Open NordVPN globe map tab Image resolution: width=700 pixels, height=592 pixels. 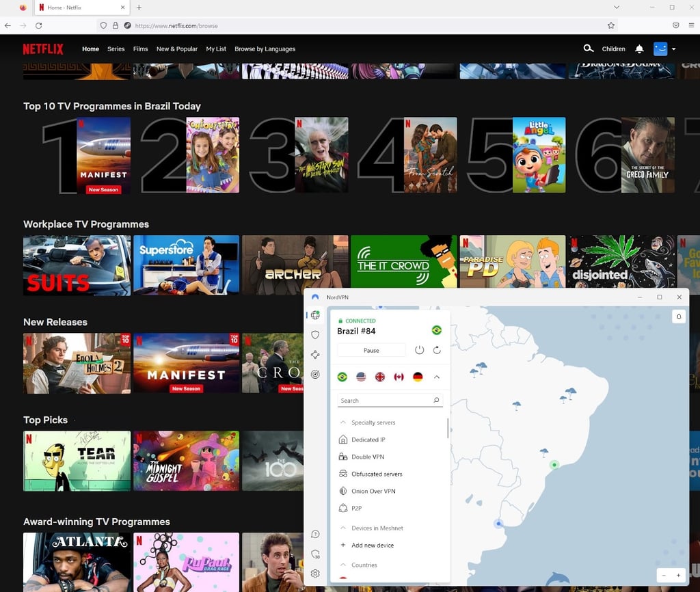coord(315,314)
